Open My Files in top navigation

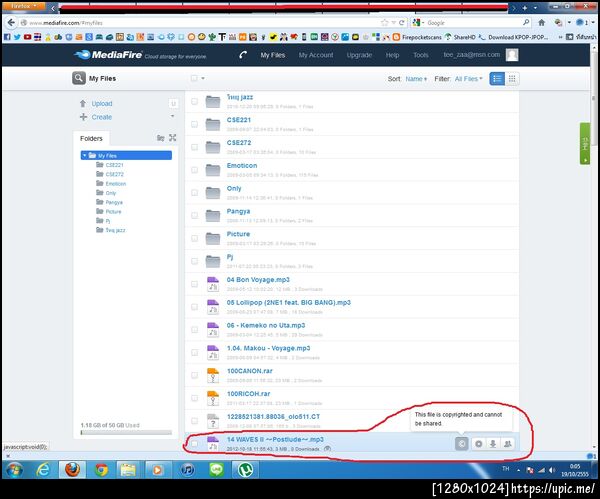(273, 55)
